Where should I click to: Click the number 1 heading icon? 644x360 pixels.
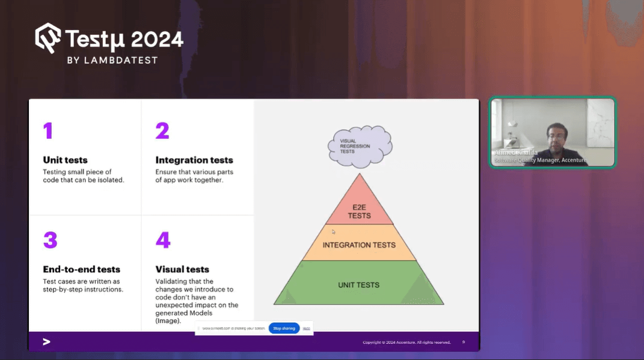tap(48, 130)
